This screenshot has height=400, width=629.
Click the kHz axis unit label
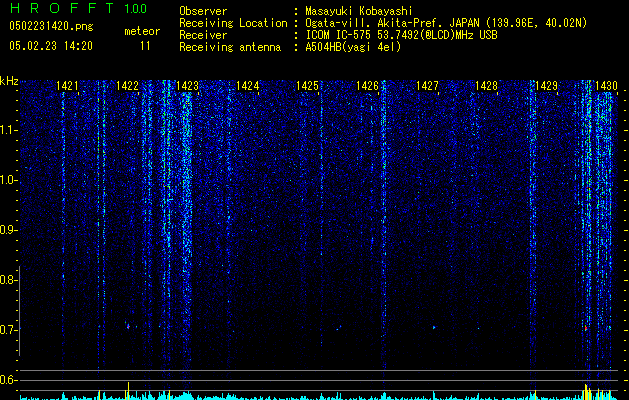[x=9, y=81]
